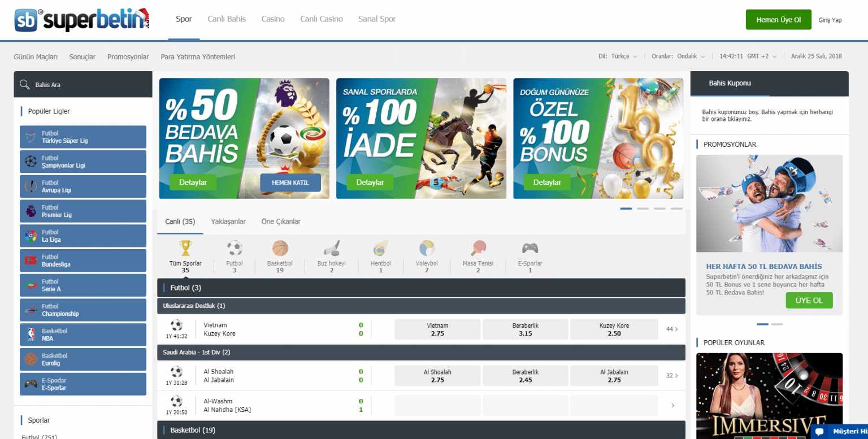Screen dimensions: 868x439
Task: Select the Masa Tenisi paddle icon
Action: point(478,249)
